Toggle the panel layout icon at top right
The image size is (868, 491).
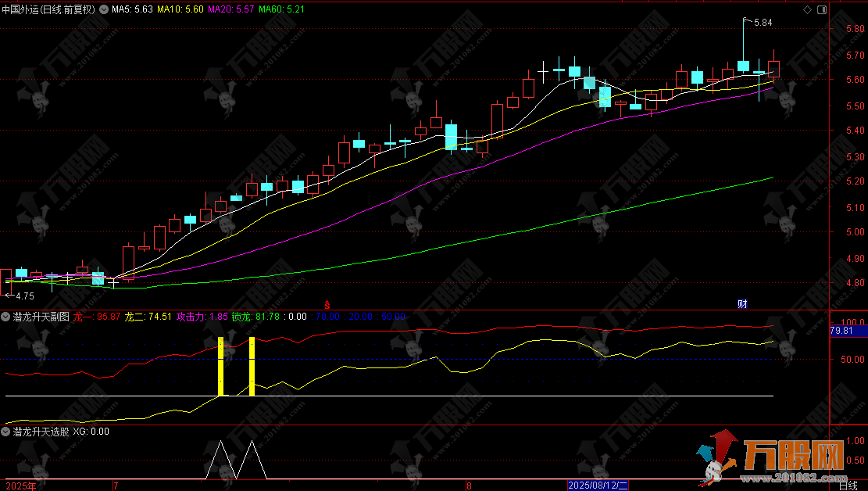(x=822, y=9)
